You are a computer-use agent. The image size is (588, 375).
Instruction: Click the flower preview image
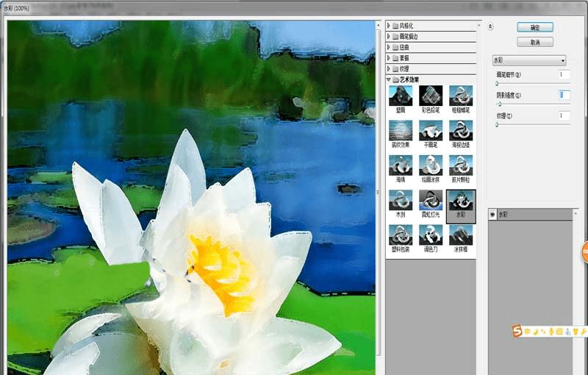[x=191, y=197]
